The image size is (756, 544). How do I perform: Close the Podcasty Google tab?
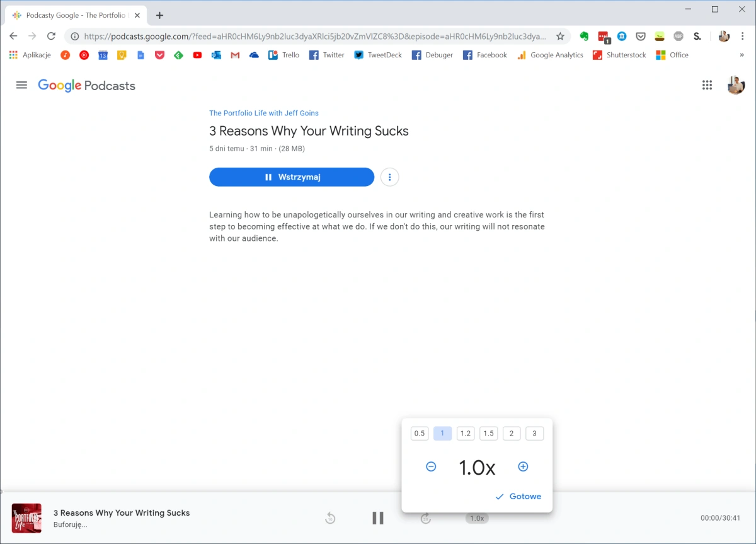pos(137,15)
